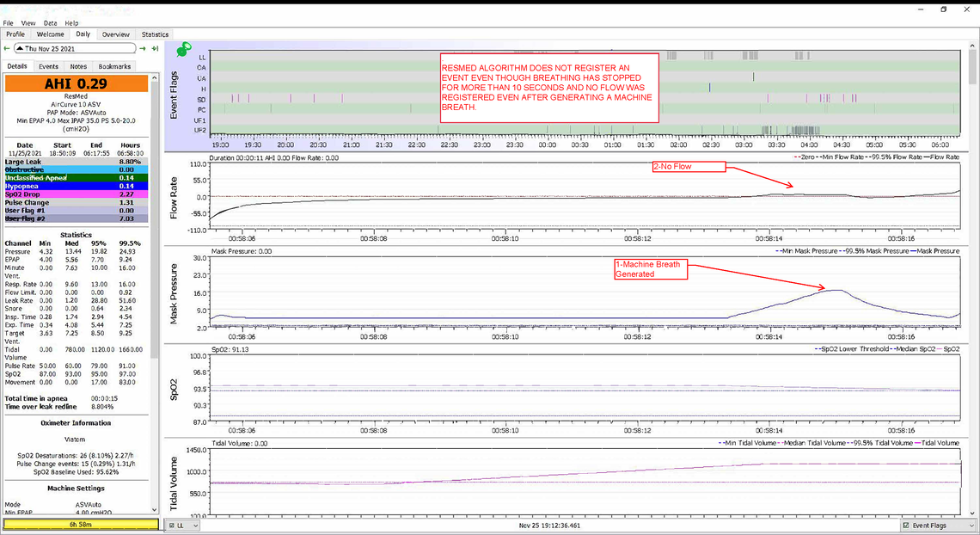The width and height of the screenshot is (980, 535).
Task: Click the Flow Rate graph title
Action: [174, 198]
